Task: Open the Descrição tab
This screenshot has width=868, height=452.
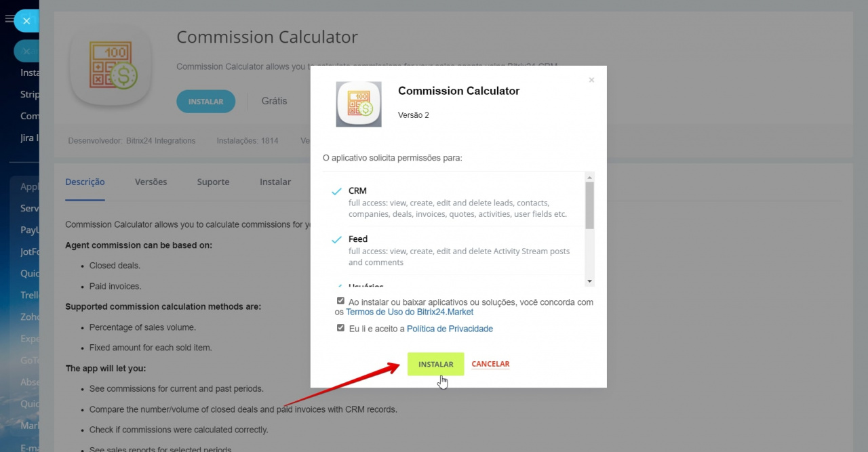Action: pyautogui.click(x=85, y=182)
